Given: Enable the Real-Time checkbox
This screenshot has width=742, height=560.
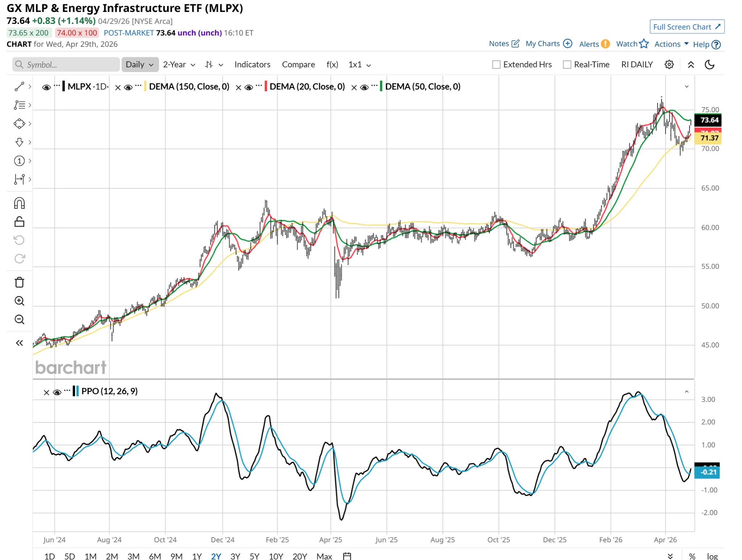Looking at the screenshot, I should [x=567, y=64].
